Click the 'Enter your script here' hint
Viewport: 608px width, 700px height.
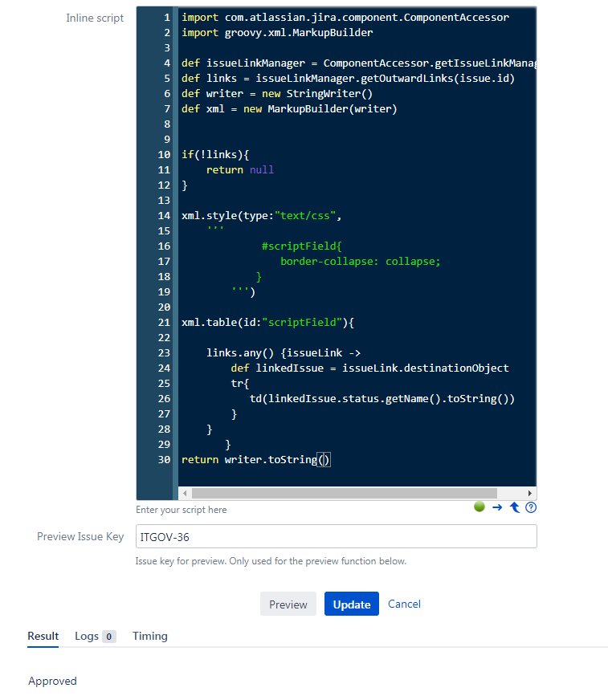182,510
